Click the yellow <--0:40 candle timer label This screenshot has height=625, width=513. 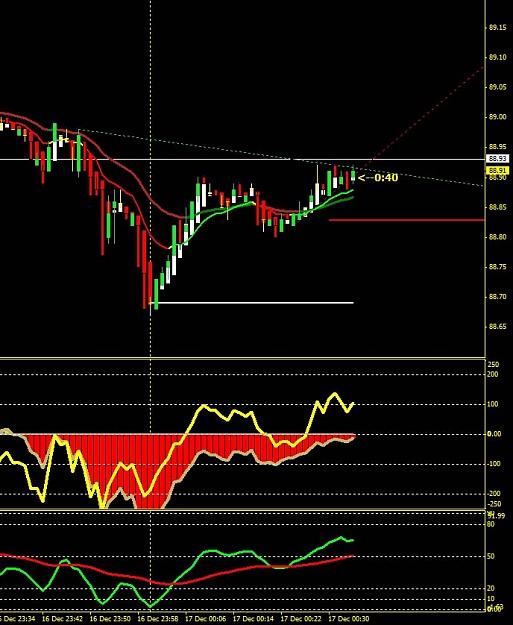[378, 177]
